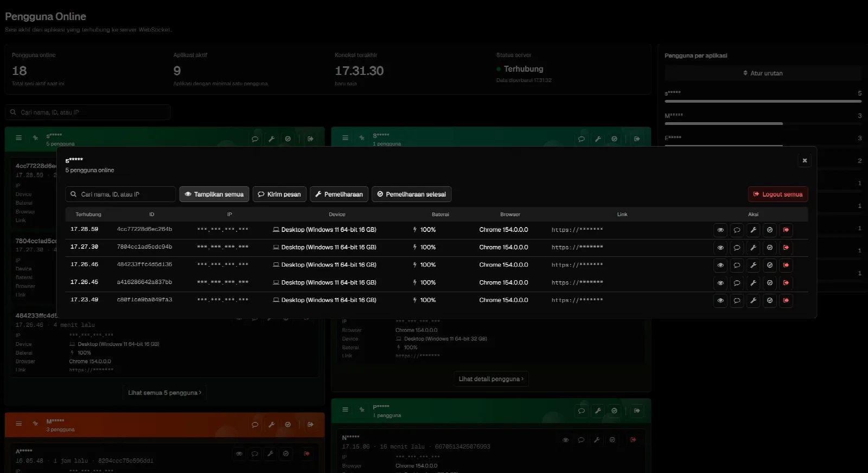Focus dialog search field Cari nama, ID, atau IP

pyautogui.click(x=120, y=194)
